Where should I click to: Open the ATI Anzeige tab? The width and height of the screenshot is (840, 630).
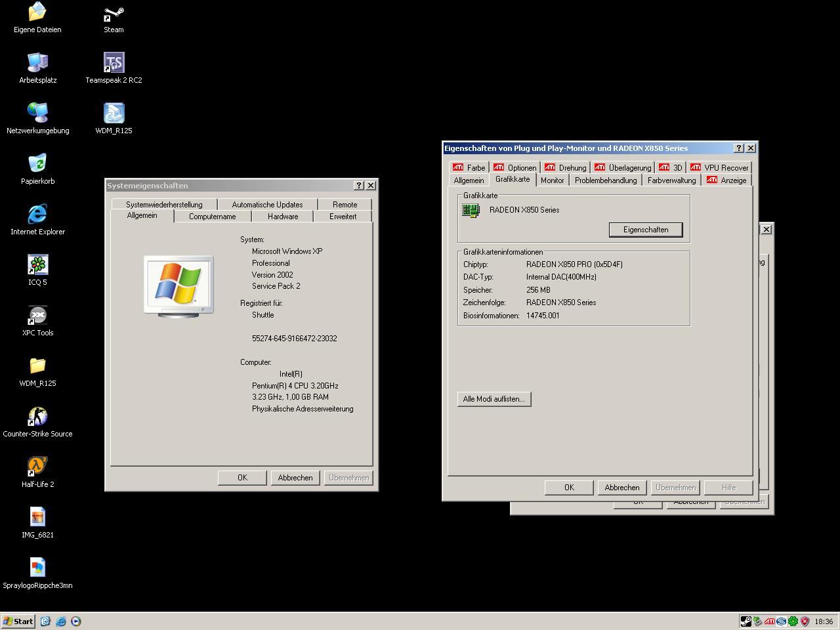click(726, 180)
